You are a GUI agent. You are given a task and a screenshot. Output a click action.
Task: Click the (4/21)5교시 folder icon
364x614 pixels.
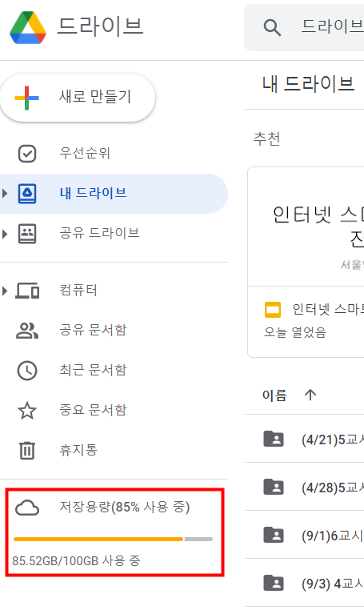(x=274, y=439)
